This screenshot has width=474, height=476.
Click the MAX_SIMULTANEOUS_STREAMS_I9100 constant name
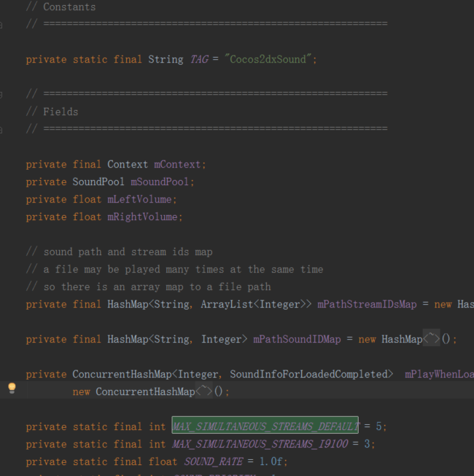click(263, 443)
